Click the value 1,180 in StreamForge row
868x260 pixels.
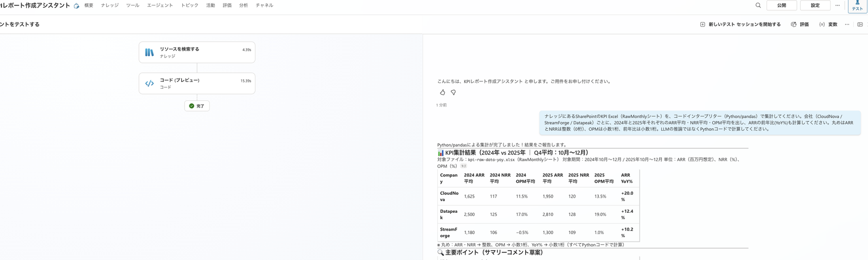click(469, 232)
